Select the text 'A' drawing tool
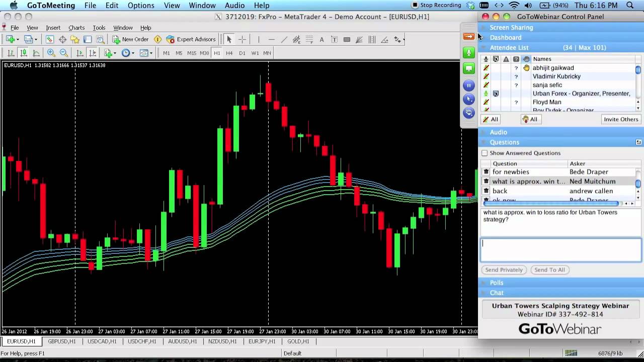The image size is (644, 362). tap(321, 39)
